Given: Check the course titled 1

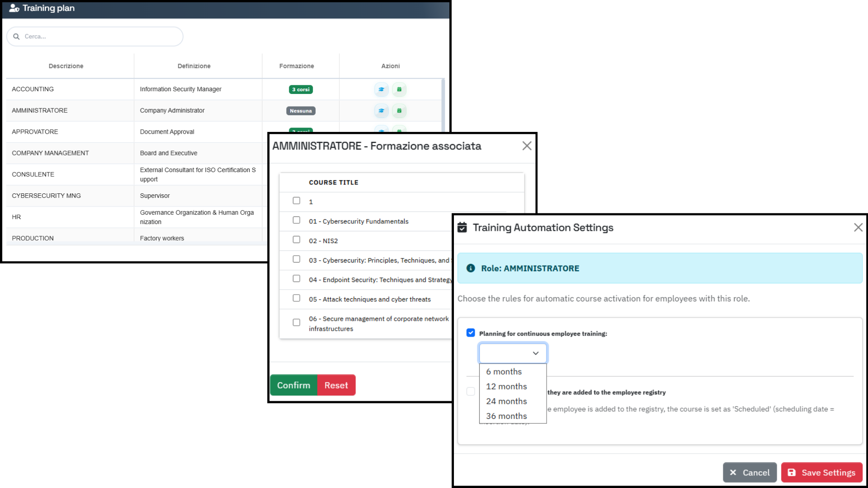Looking at the screenshot, I should [x=297, y=201].
